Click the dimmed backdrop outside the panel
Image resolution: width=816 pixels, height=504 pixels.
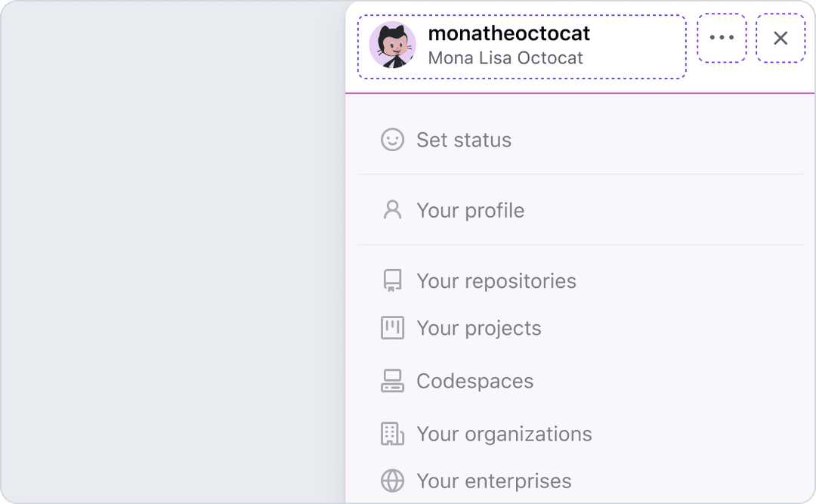(172, 252)
